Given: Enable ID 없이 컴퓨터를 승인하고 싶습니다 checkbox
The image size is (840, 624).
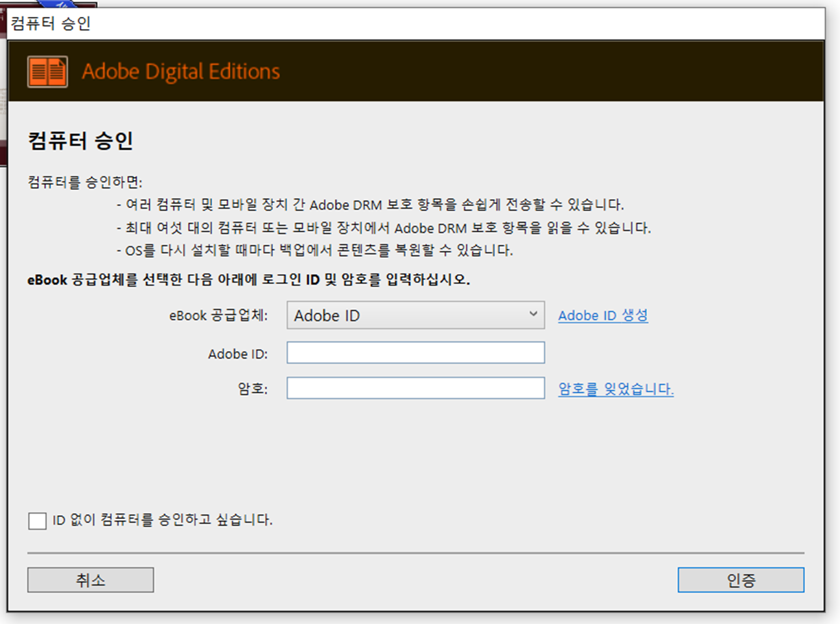Looking at the screenshot, I should (x=38, y=520).
